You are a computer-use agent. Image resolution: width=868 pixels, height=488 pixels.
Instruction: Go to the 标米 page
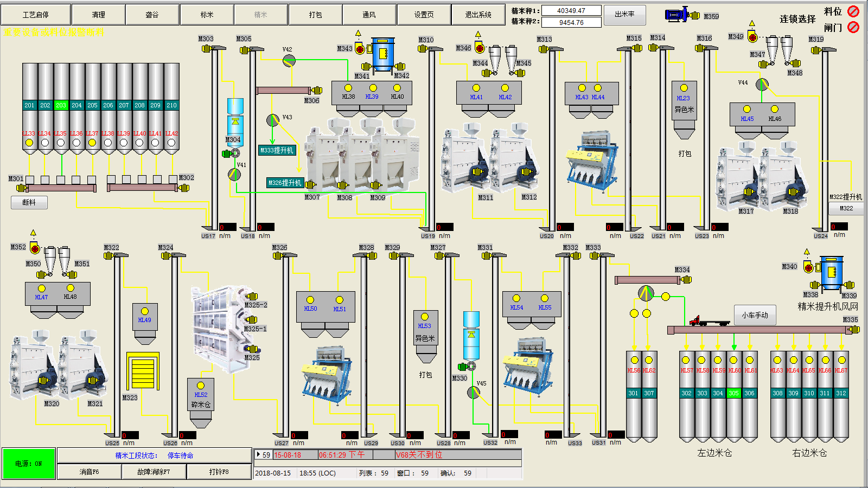tap(207, 15)
